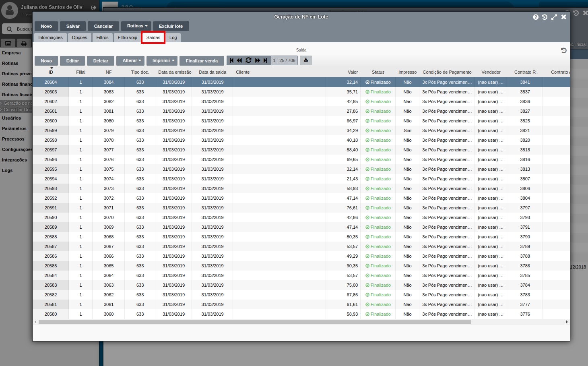Click the horizontal scrollbar of the table

[x=254, y=322]
